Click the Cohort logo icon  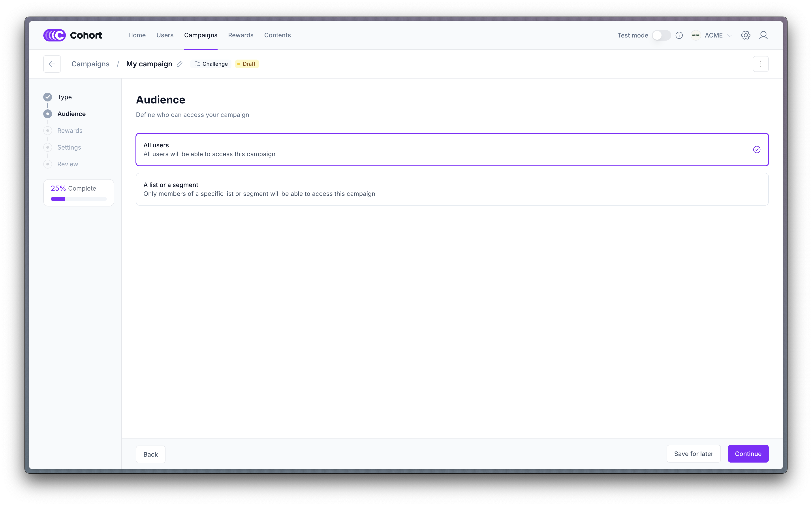pyautogui.click(x=54, y=35)
